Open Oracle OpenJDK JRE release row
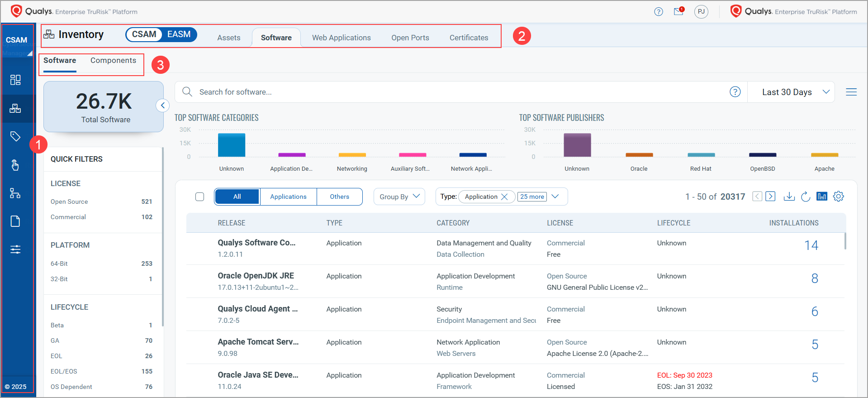This screenshot has height=398, width=868. pos(256,276)
